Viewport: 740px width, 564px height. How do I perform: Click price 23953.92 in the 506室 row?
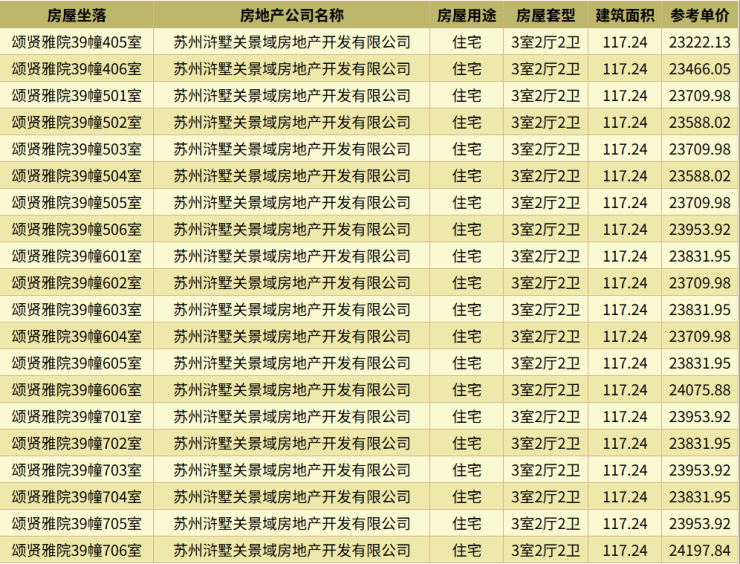700,229
